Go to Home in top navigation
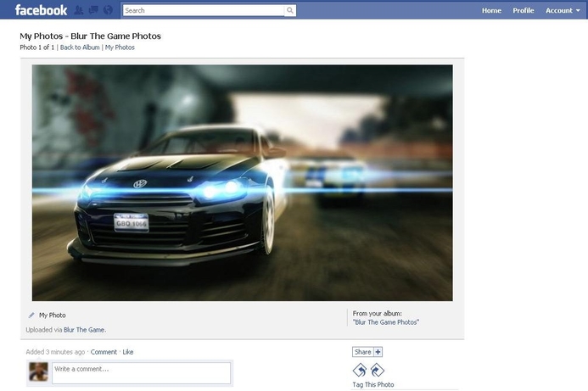This screenshot has width=588, height=391. (x=491, y=10)
